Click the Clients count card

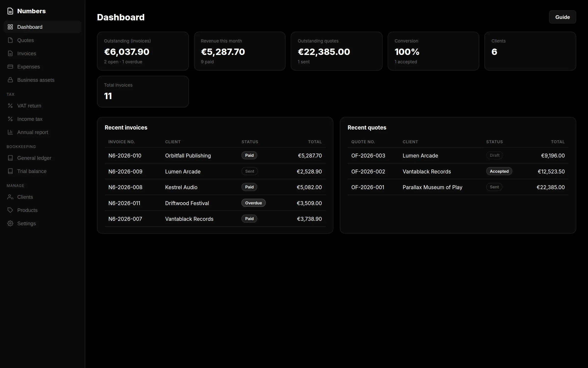point(530,51)
